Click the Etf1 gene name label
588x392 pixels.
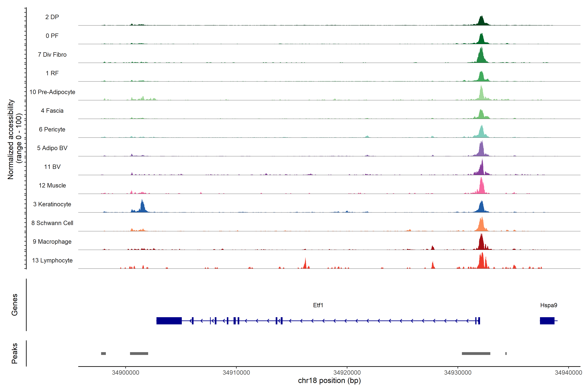318,305
